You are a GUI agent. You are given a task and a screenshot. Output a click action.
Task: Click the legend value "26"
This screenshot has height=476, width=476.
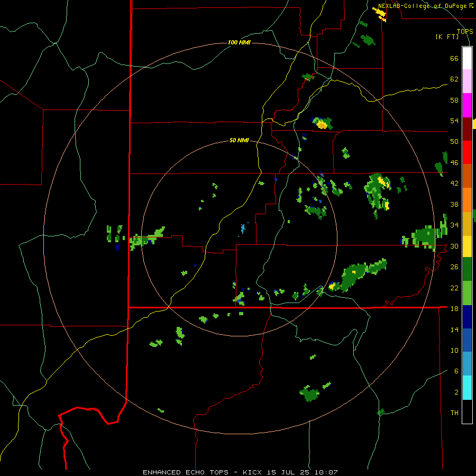[454, 267]
